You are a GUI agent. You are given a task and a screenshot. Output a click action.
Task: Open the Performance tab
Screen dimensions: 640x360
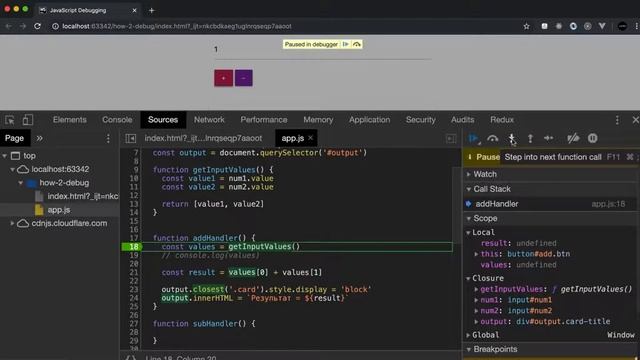tap(264, 120)
